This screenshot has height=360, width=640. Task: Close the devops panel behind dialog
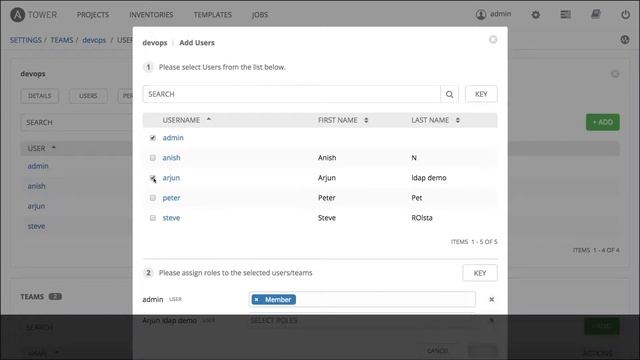coord(615,74)
